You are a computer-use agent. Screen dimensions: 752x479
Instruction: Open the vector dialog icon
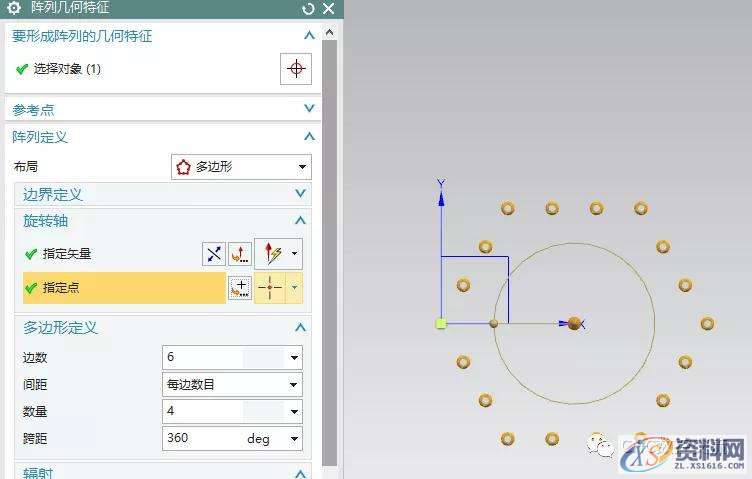(239, 254)
